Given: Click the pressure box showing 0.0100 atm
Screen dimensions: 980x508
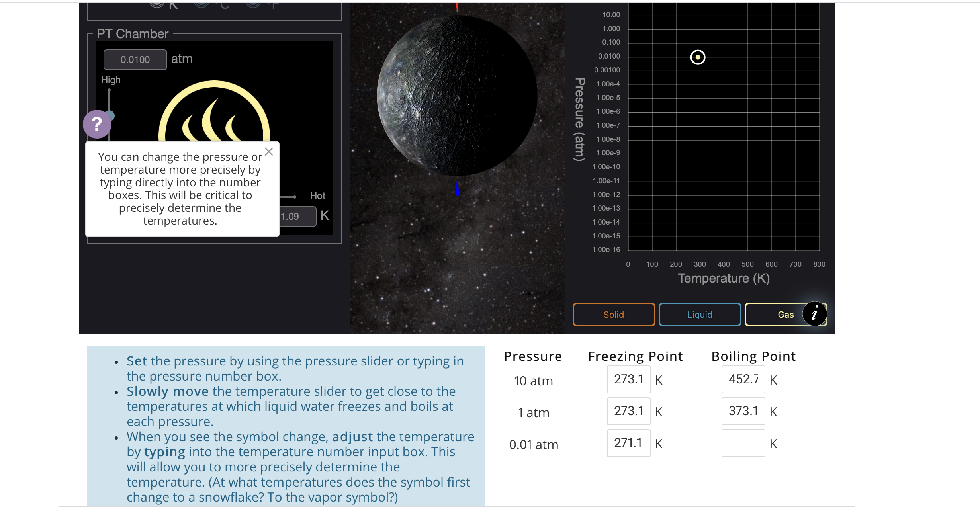Looking at the screenshot, I should 135,59.
